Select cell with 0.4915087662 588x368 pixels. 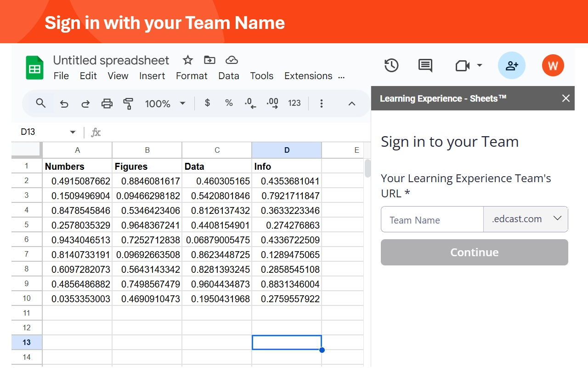coord(77,181)
